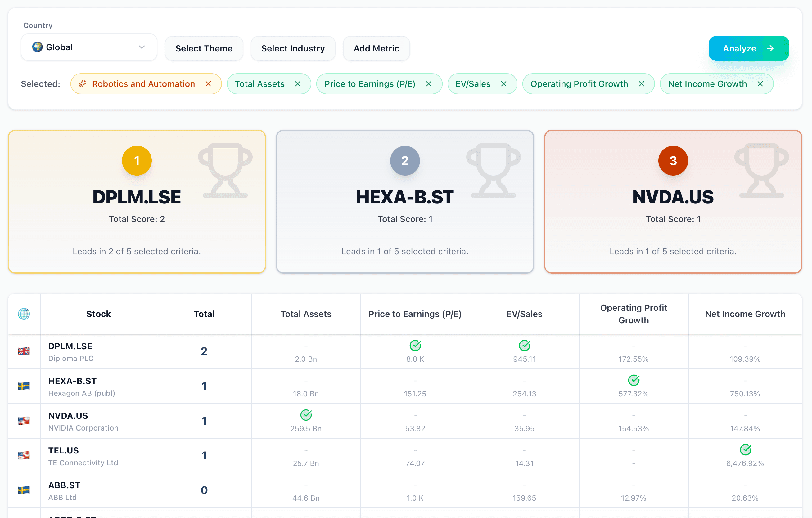Click the TE Connectivity Ltd company name
The image size is (812, 518).
click(x=83, y=462)
